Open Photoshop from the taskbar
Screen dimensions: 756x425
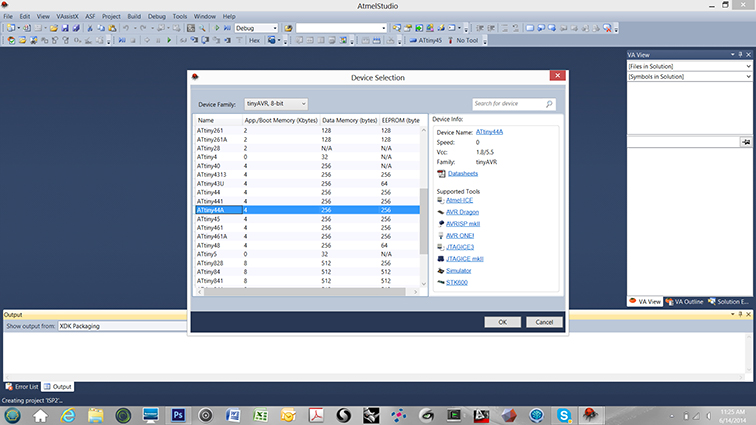(x=178, y=415)
